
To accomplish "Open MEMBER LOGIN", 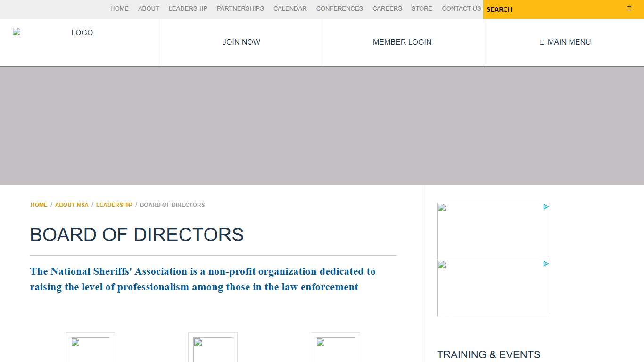I will tap(402, 42).
